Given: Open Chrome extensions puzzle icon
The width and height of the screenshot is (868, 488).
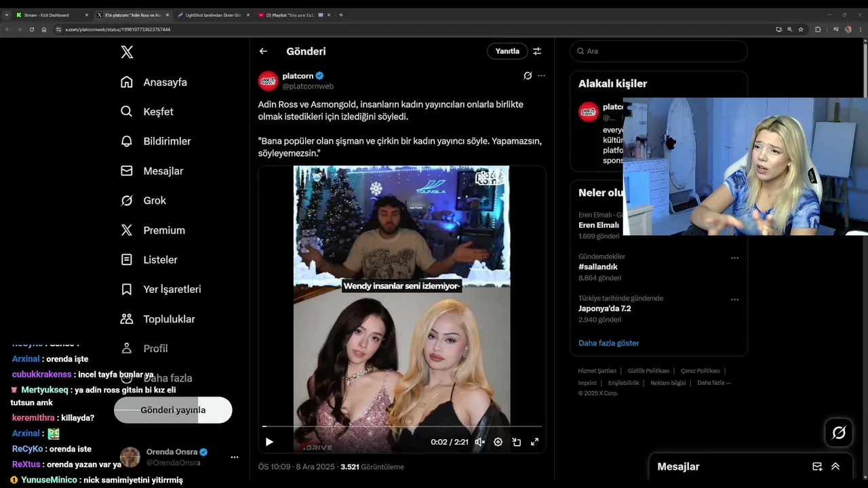Looking at the screenshot, I should point(818,29).
